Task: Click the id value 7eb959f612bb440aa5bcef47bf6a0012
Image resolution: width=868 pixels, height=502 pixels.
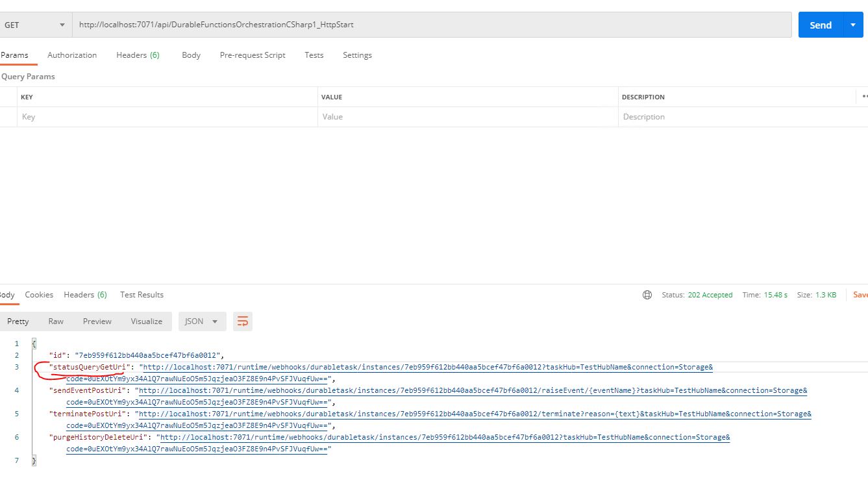Action: (149, 355)
